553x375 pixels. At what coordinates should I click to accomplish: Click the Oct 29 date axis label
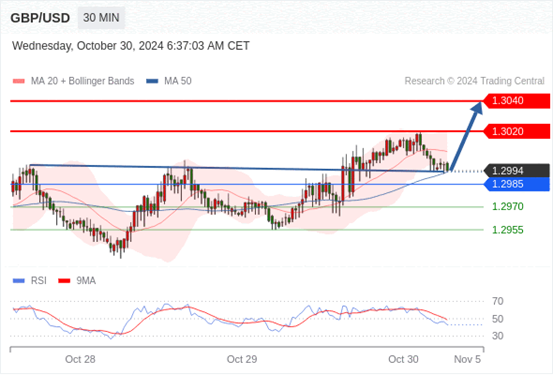242,359
